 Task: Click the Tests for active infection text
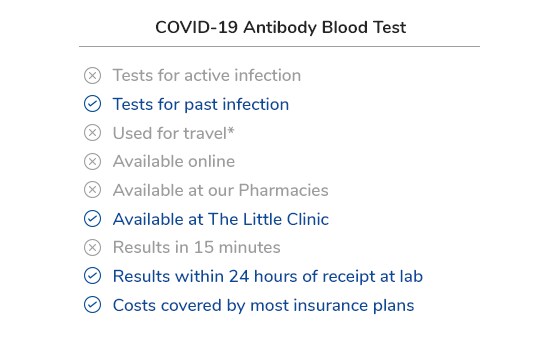tap(207, 75)
